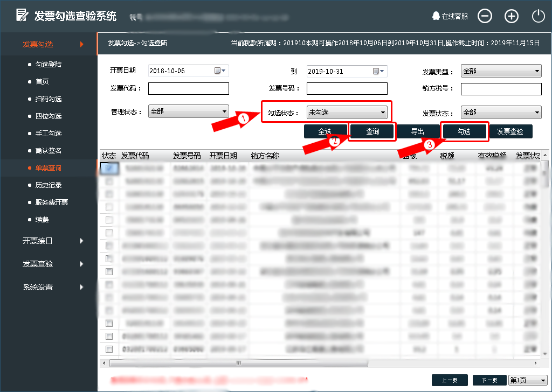Uncheck the first invoice row checkbox

(x=109, y=169)
